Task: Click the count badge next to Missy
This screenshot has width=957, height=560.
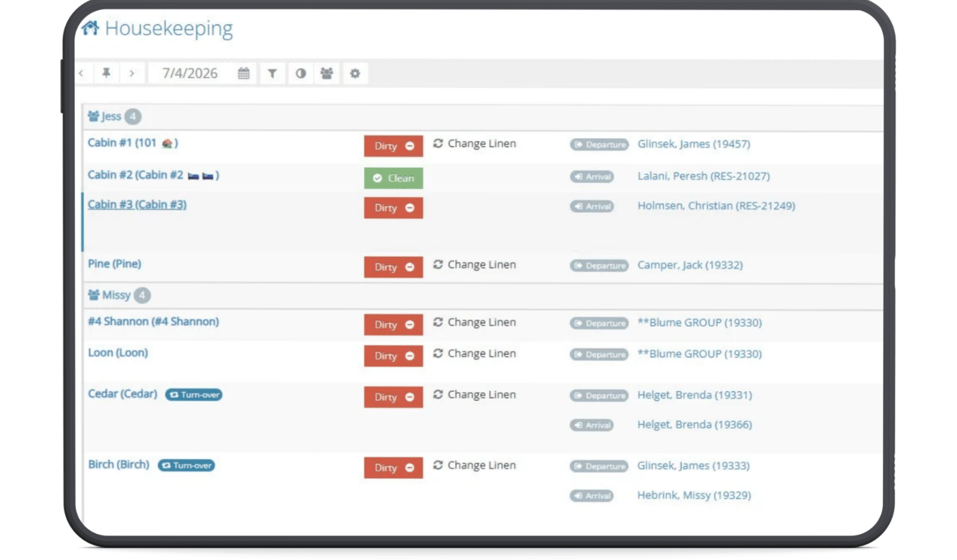Action: coord(142,295)
